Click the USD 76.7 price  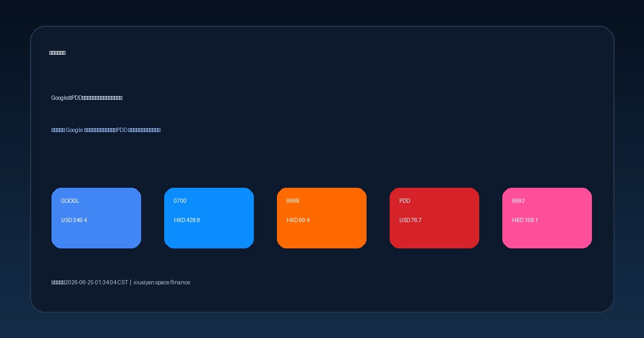pos(410,220)
